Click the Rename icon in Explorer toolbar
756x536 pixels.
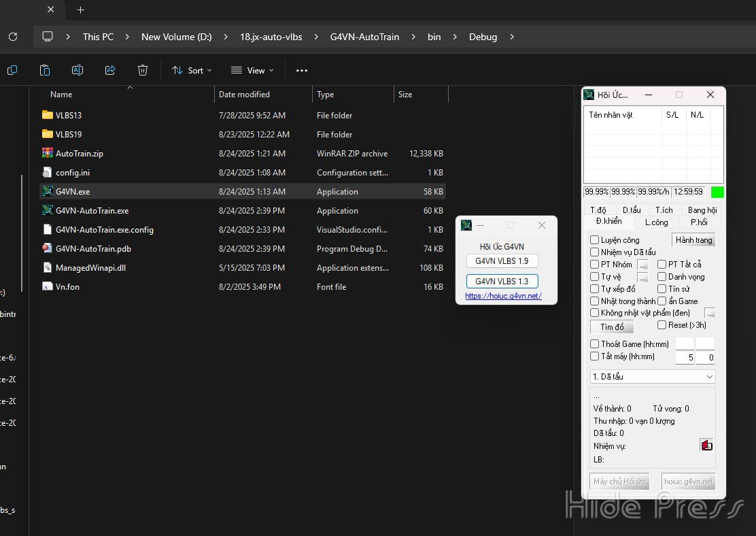78,70
